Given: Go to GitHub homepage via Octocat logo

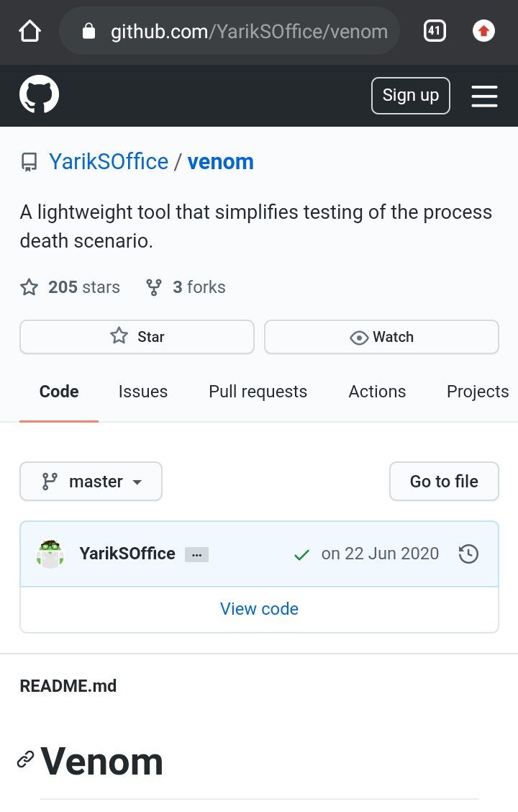Looking at the screenshot, I should 40,94.
